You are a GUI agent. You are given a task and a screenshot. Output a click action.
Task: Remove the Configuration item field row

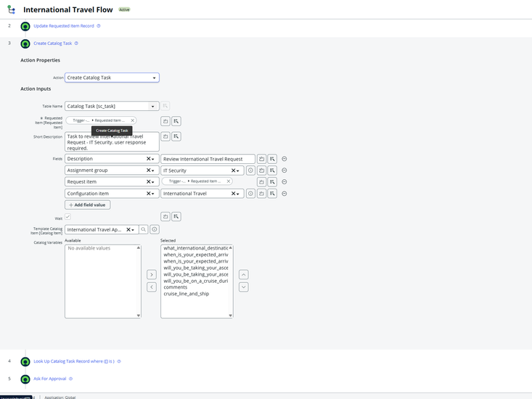[x=285, y=194]
